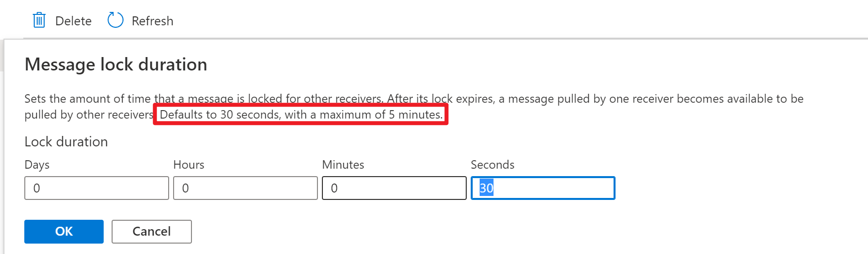Cancel the lock duration dialog

click(x=151, y=232)
